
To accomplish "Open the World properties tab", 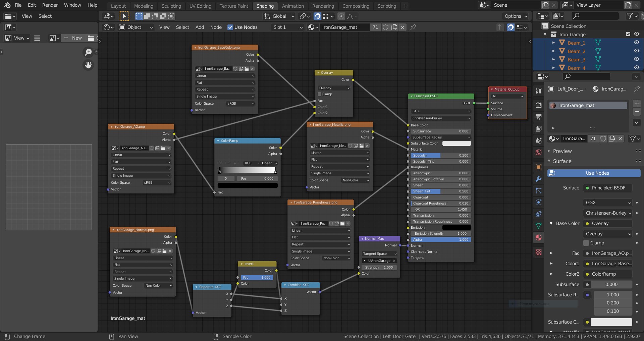I will pyautogui.click(x=538, y=152).
